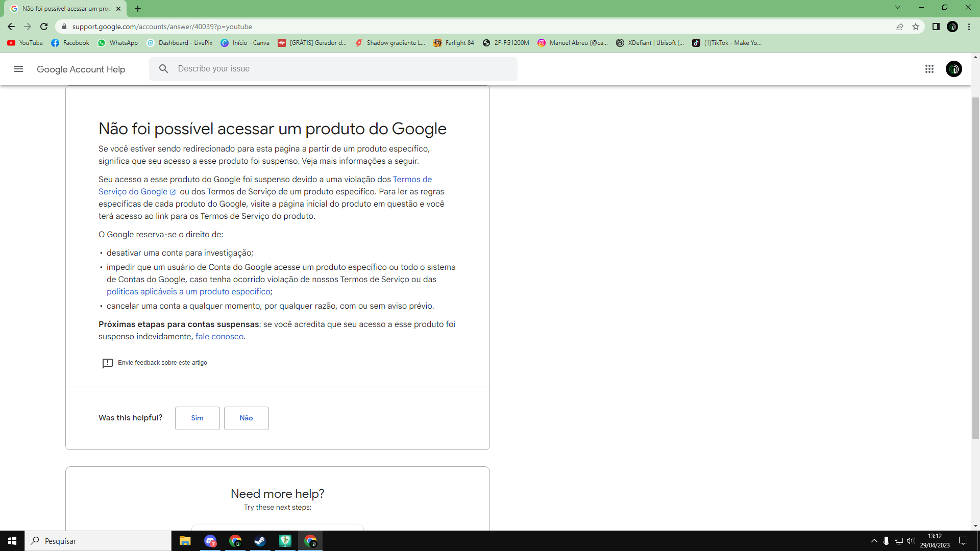This screenshot has width=980, height=551.
Task: Click the profile avatar icon top right
Action: pyautogui.click(x=954, y=69)
